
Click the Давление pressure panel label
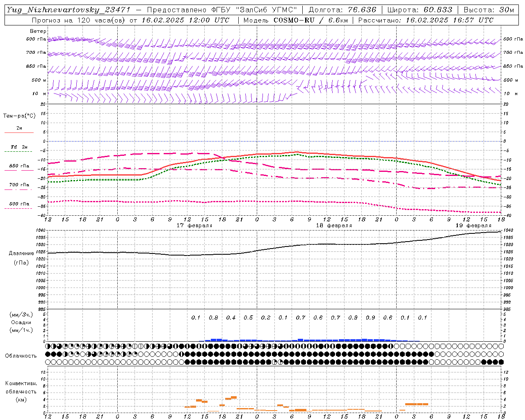pos(21,253)
